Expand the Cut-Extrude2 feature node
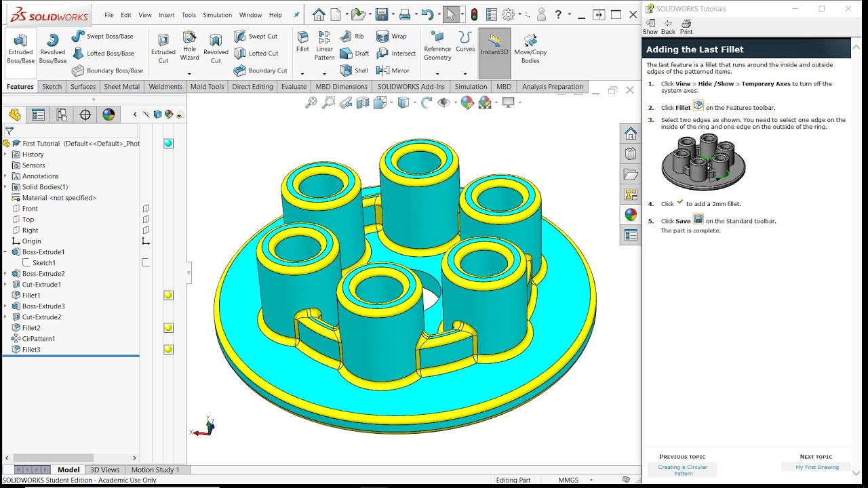Image resolution: width=868 pixels, height=488 pixels. point(5,317)
